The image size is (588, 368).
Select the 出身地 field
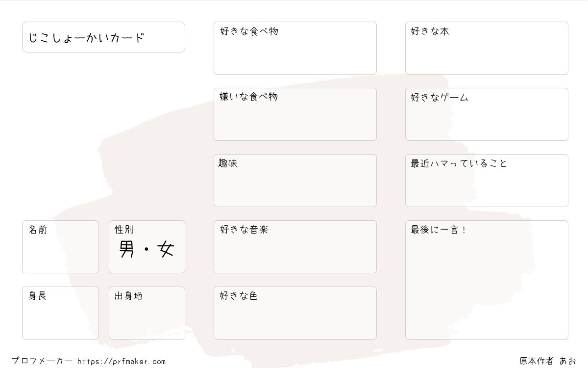tap(147, 313)
